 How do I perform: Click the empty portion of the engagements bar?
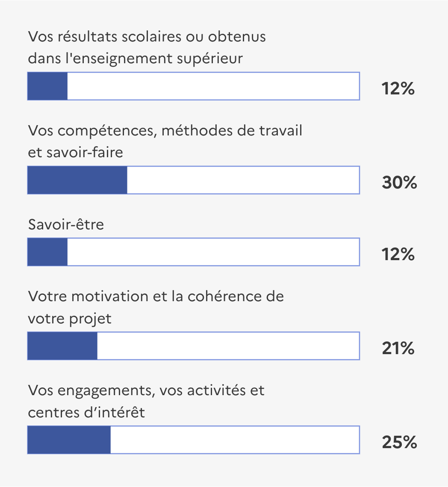coord(235,440)
